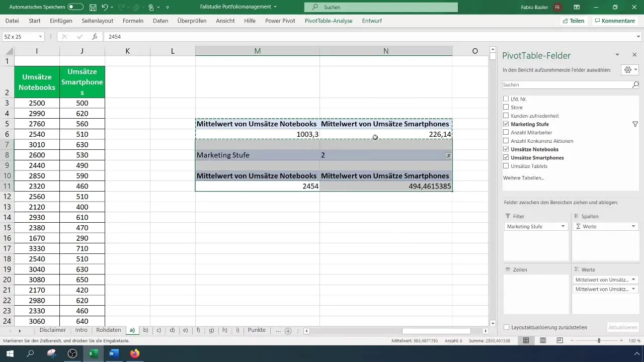Select the Punkte sheet tab
644x362 pixels.
click(257, 330)
